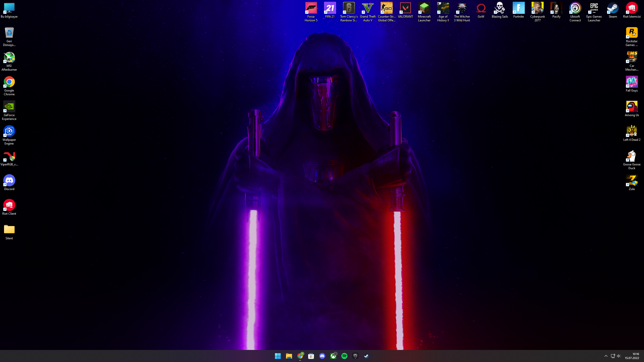This screenshot has width=644, height=362.
Task: Open Ubisoft Connect shortcut
Action: tap(575, 12)
